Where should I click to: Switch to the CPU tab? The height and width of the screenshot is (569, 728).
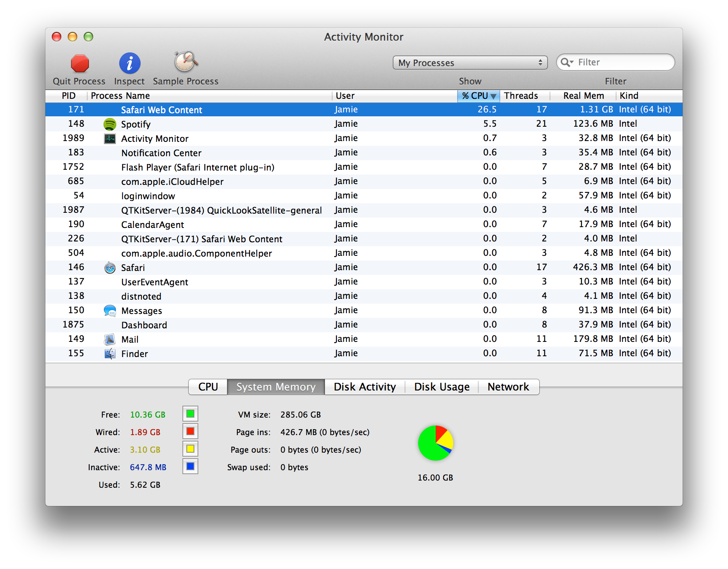pyautogui.click(x=208, y=387)
